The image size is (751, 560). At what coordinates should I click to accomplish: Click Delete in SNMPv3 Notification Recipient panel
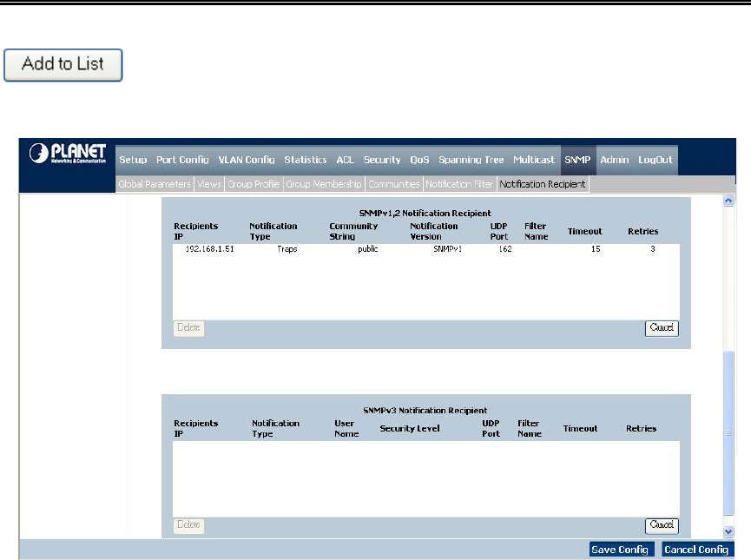tap(188, 525)
